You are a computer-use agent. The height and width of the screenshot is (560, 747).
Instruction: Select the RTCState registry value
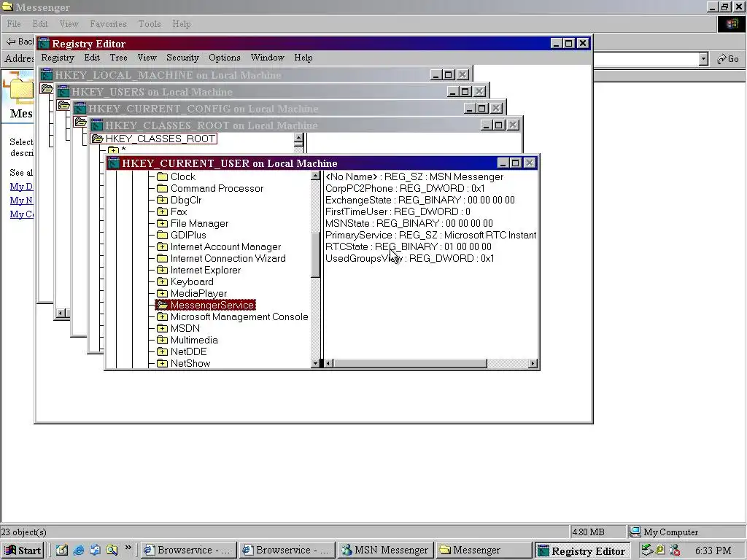tap(409, 246)
